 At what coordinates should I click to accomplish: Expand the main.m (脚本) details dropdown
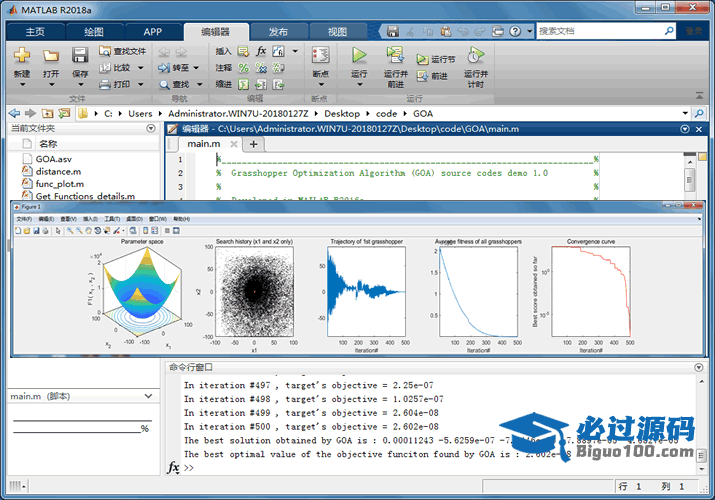pos(148,396)
